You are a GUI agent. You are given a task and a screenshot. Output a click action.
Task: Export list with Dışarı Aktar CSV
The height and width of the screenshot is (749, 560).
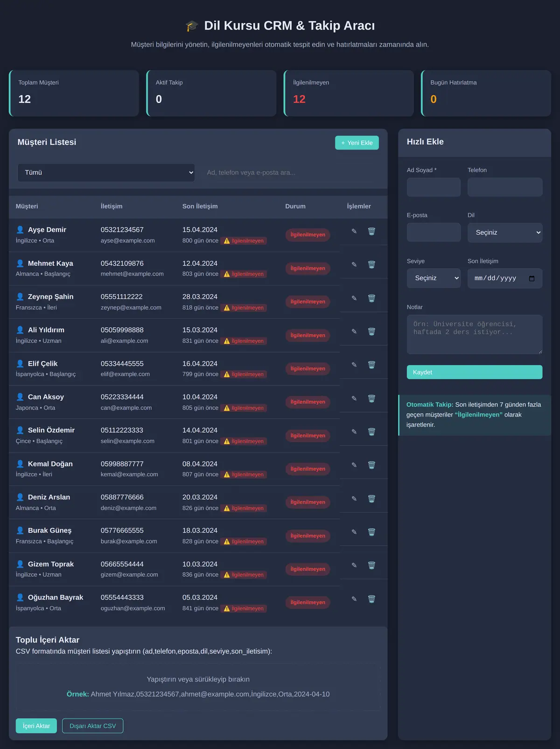93,726
